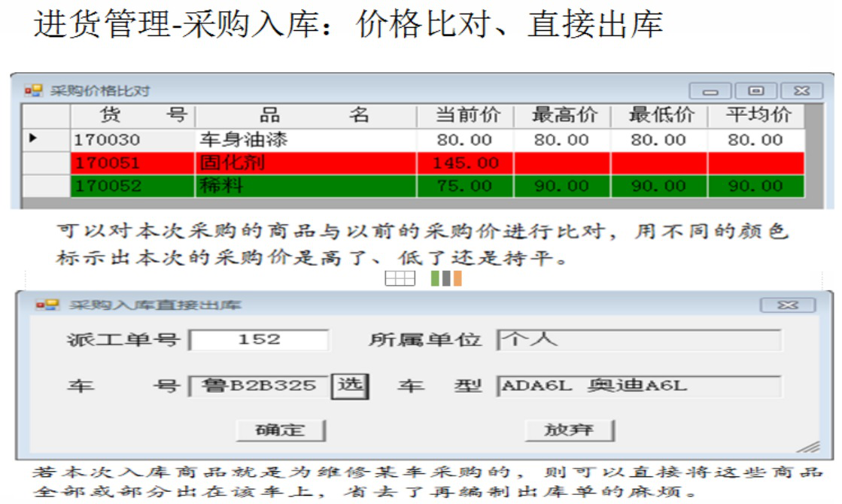Cancel using the 放弃 button
Image resolution: width=842 pixels, height=504 pixels.
(x=569, y=430)
